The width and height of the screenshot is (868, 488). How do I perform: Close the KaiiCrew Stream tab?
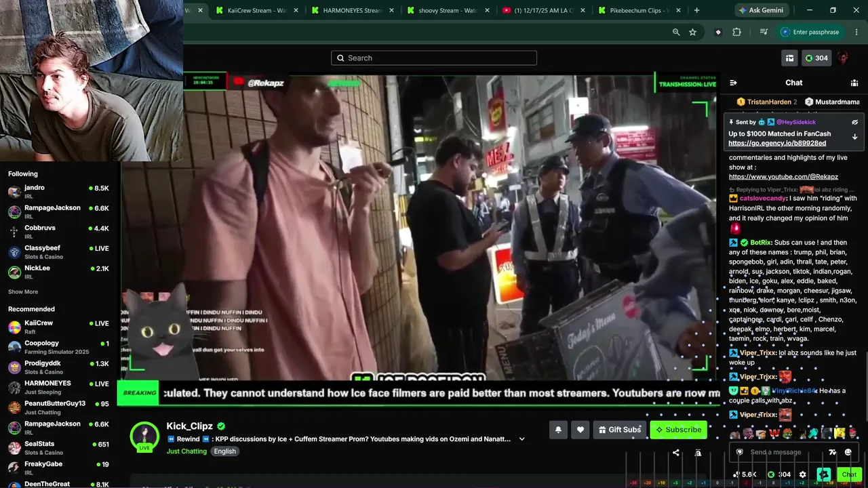(296, 10)
